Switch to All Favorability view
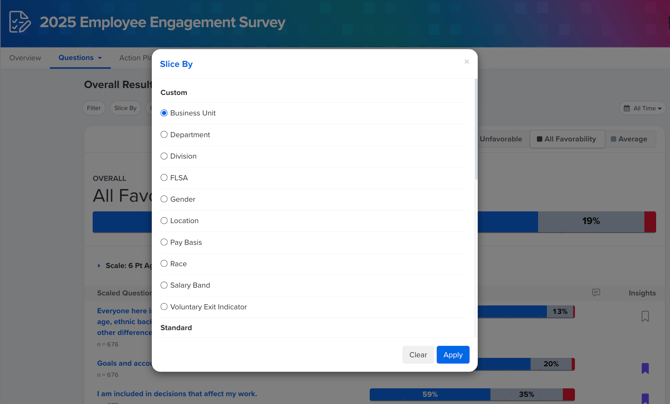The height and width of the screenshot is (404, 670). [x=567, y=139]
